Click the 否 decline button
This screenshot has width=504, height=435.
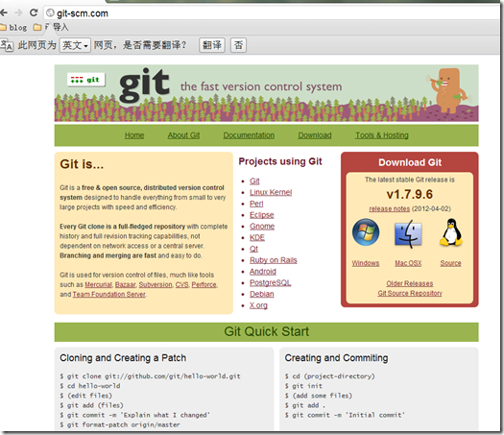238,45
